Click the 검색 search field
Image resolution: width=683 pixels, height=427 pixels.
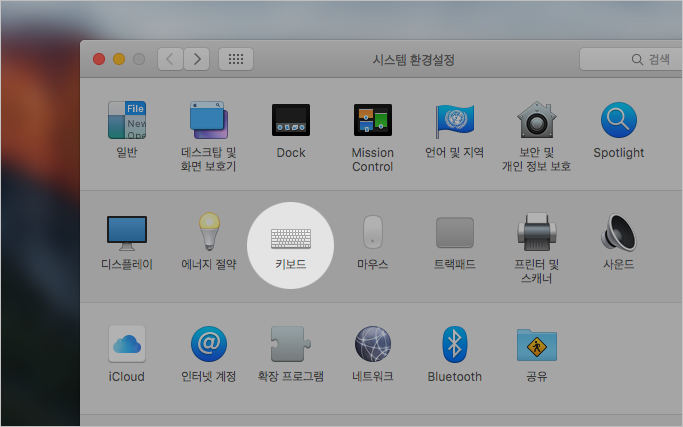point(631,59)
